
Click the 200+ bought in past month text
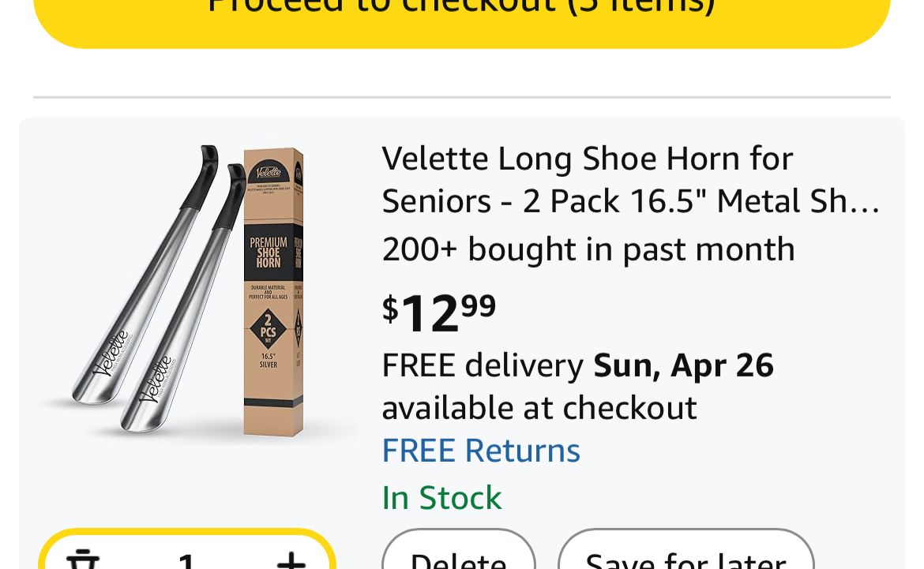(x=588, y=249)
